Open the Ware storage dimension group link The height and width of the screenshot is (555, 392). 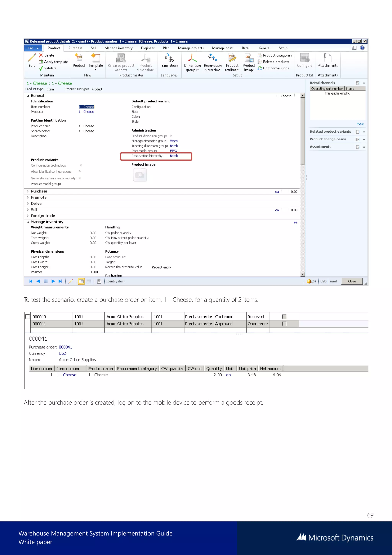pos(174,141)
